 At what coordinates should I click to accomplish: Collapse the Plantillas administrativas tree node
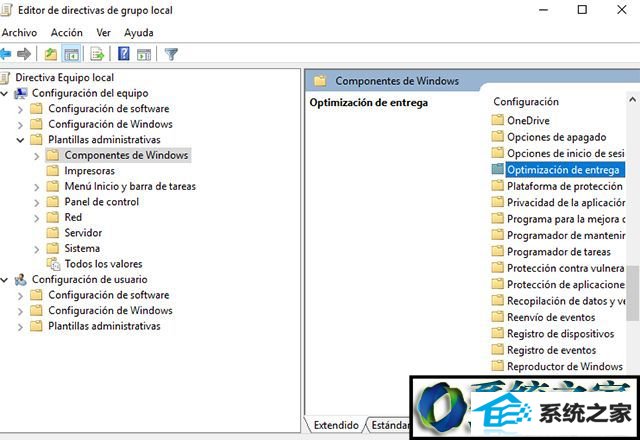(21, 140)
